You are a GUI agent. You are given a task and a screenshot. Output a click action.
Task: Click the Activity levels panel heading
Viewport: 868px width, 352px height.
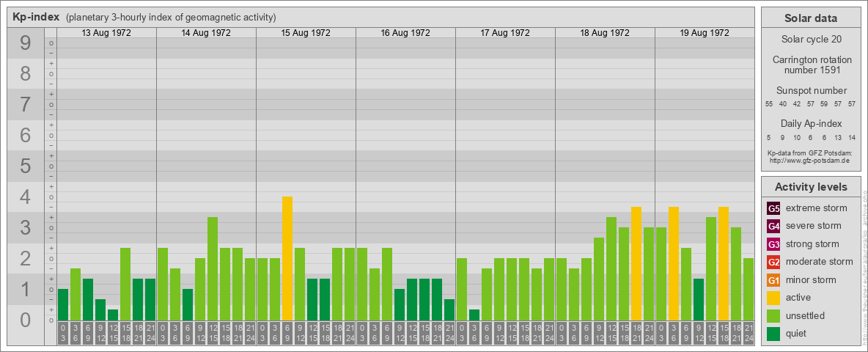click(x=810, y=186)
